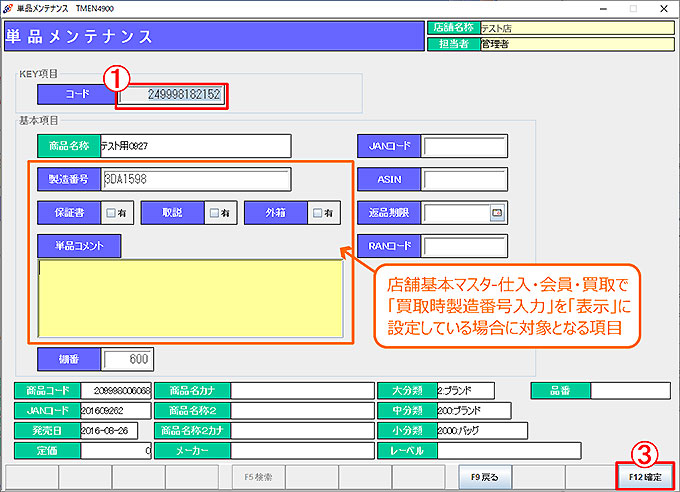This screenshot has height=492, width=680.
Task: Click the 単品メンテナンス header banner
Action: point(214,36)
